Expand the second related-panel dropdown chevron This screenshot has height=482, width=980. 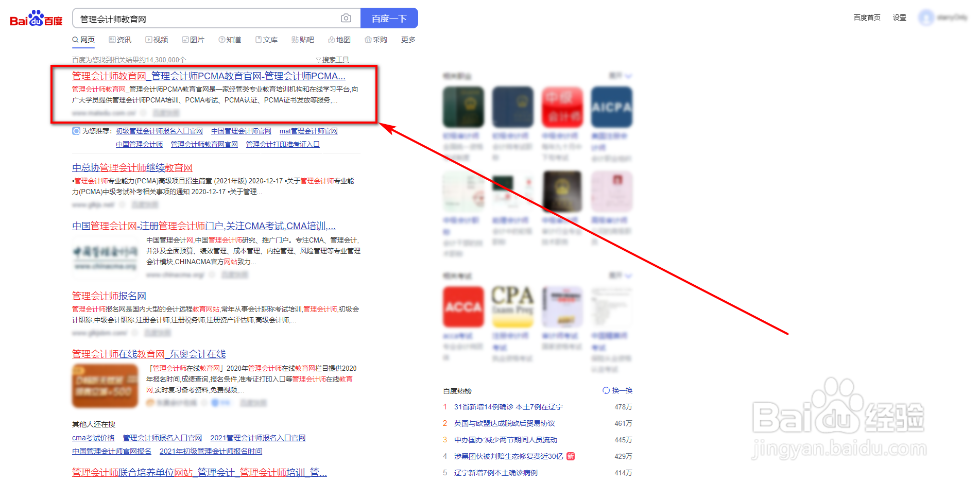pos(629,276)
